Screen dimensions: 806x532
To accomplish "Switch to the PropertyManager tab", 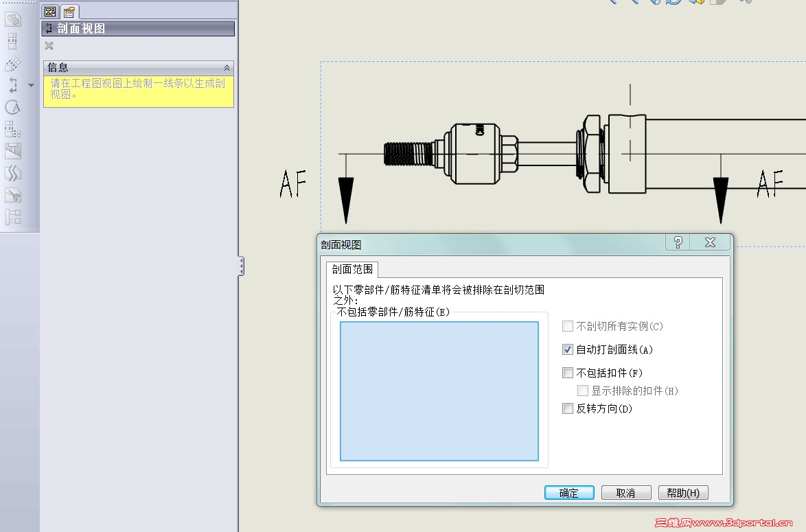I will tap(69, 11).
